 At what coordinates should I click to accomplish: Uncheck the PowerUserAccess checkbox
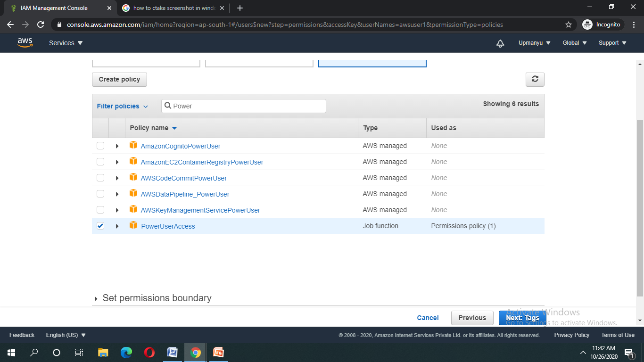(100, 226)
